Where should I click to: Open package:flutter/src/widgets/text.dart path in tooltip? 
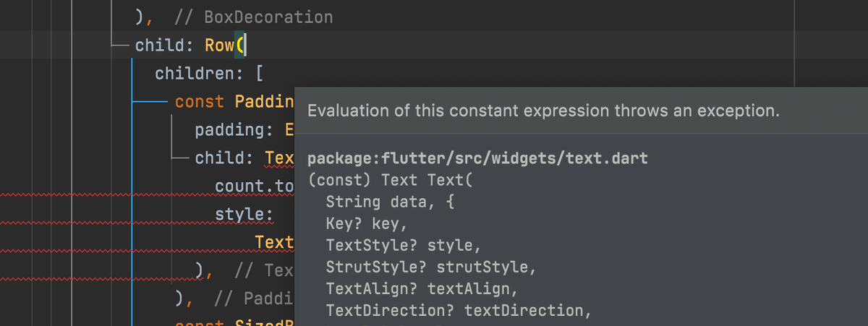[477, 158]
